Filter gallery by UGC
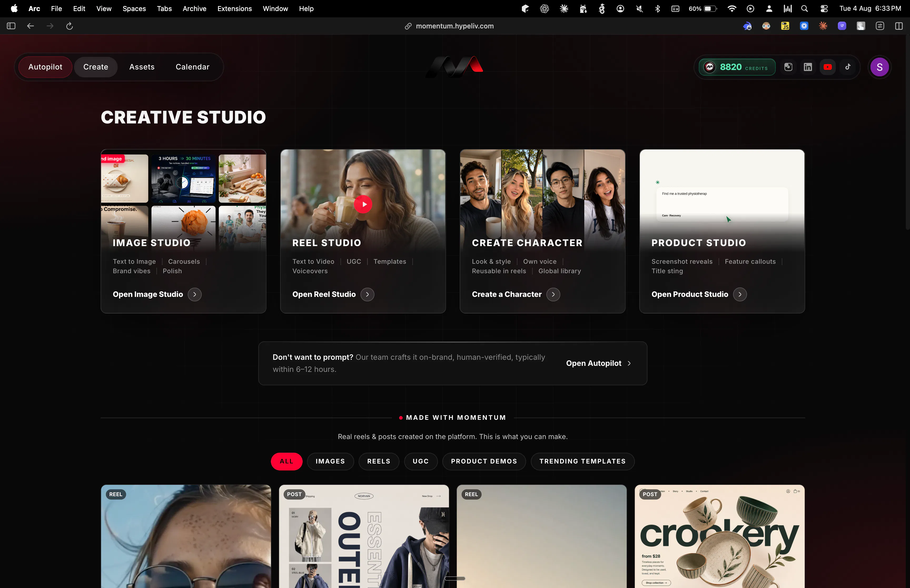Screen dimensions: 910x588 click(x=421, y=461)
